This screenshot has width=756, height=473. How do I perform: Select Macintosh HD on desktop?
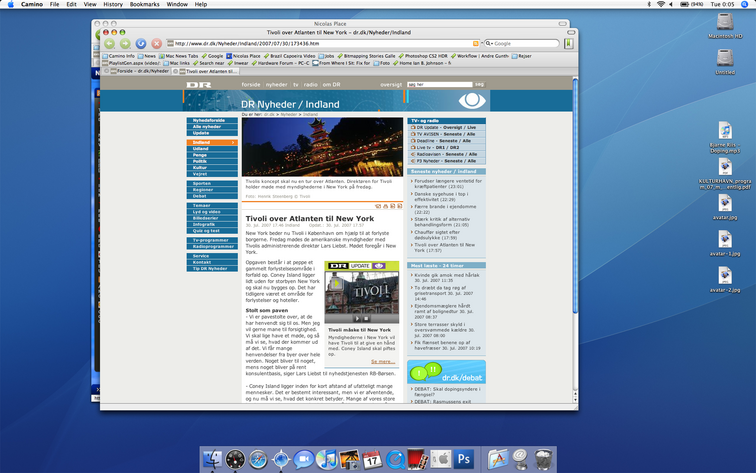725,26
